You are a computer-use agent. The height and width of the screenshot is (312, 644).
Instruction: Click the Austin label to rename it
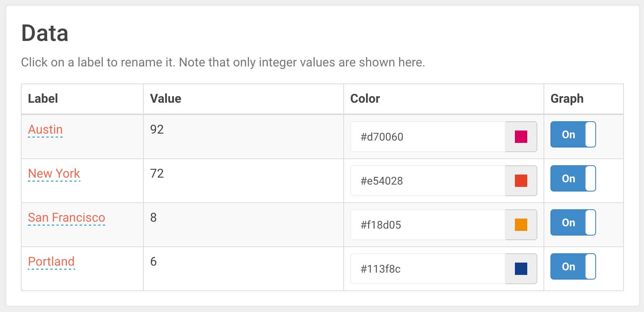coord(45,130)
